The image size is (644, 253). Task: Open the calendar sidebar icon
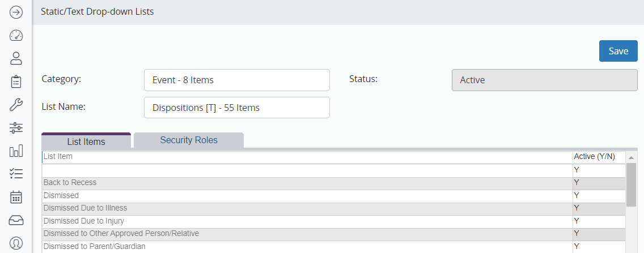(16, 197)
